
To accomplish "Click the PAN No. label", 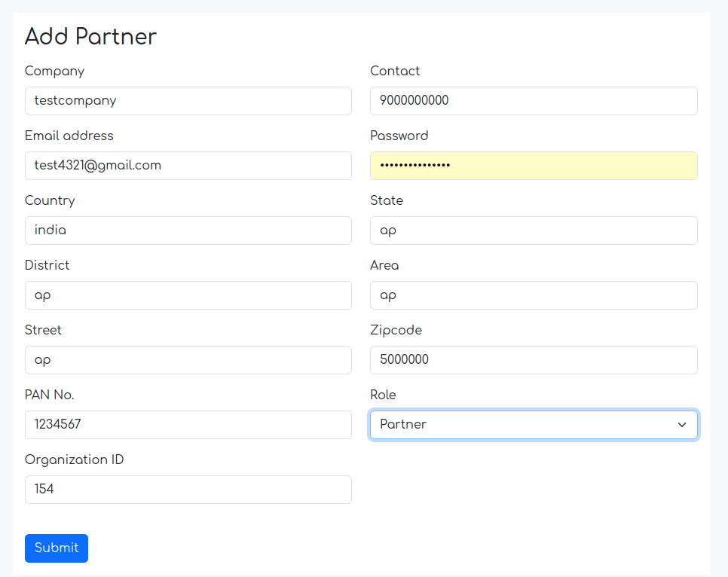I will pos(49,395).
